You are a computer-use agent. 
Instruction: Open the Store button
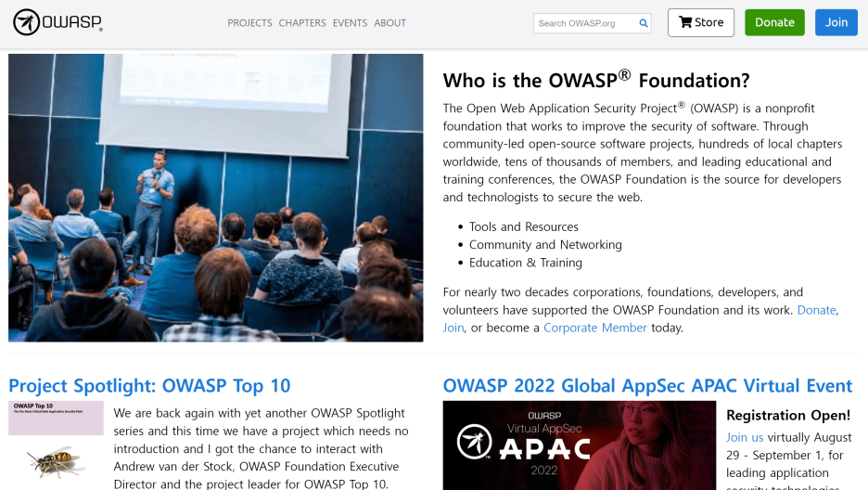701,22
